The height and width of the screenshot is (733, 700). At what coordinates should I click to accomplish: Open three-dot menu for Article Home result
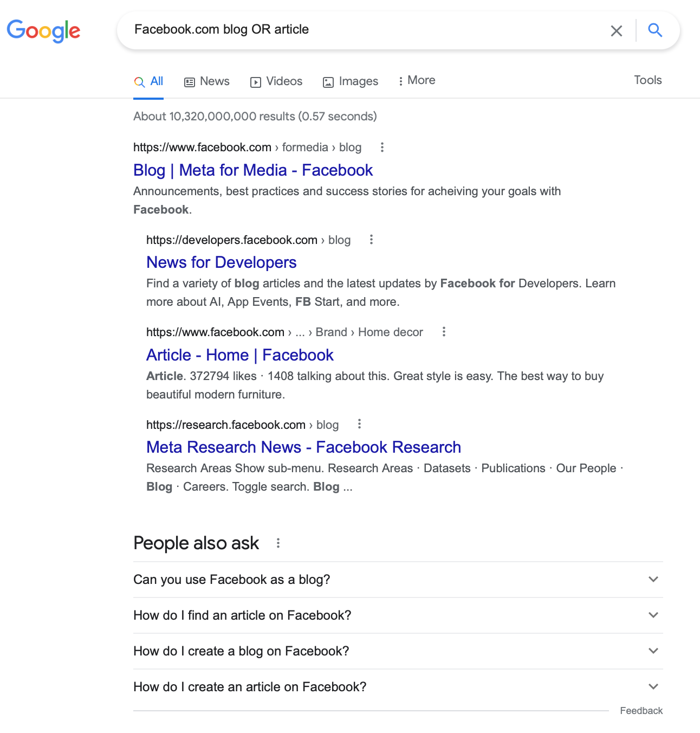[x=444, y=332]
